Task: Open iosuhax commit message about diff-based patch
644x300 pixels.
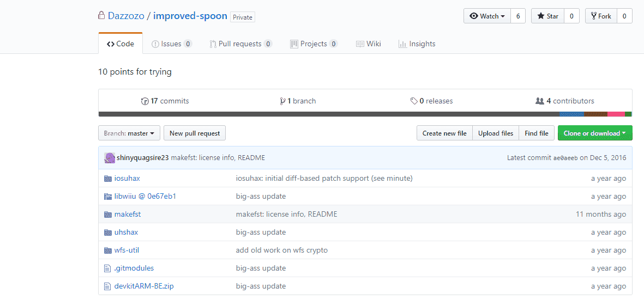Action: (324, 178)
